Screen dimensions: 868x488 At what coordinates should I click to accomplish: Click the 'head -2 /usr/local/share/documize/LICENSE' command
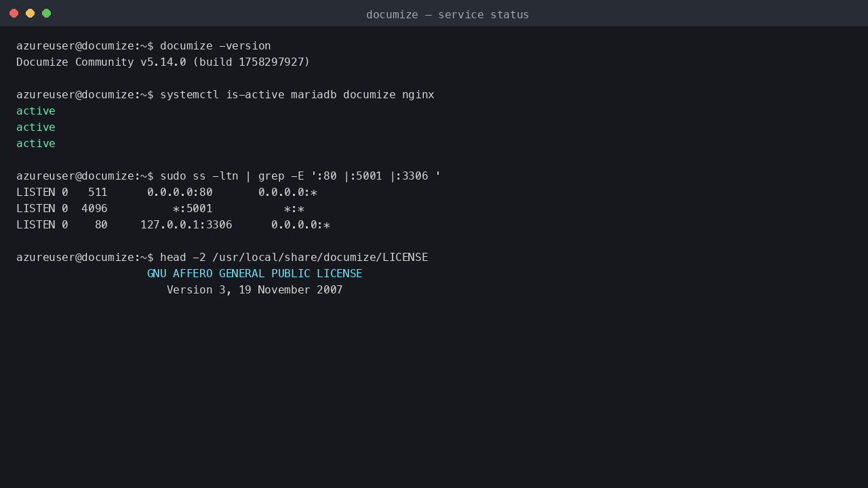click(294, 258)
